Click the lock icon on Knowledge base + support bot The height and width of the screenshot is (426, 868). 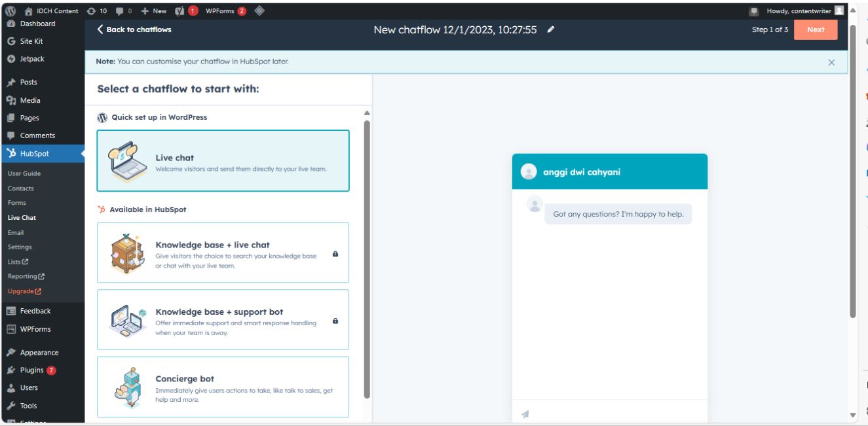335,321
